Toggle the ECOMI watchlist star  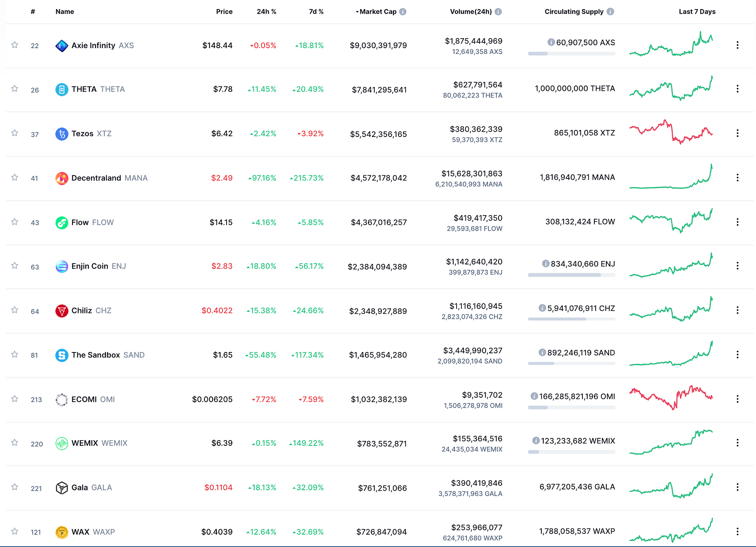[x=15, y=399]
